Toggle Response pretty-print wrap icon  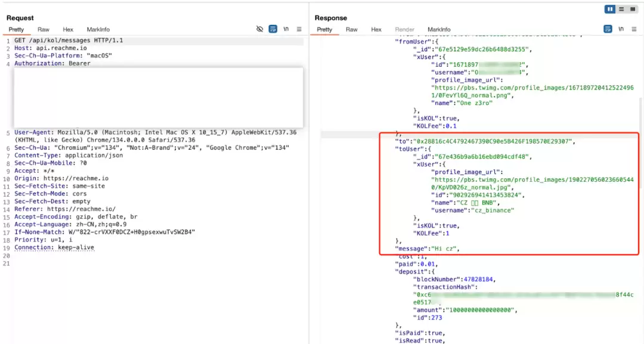point(608,29)
